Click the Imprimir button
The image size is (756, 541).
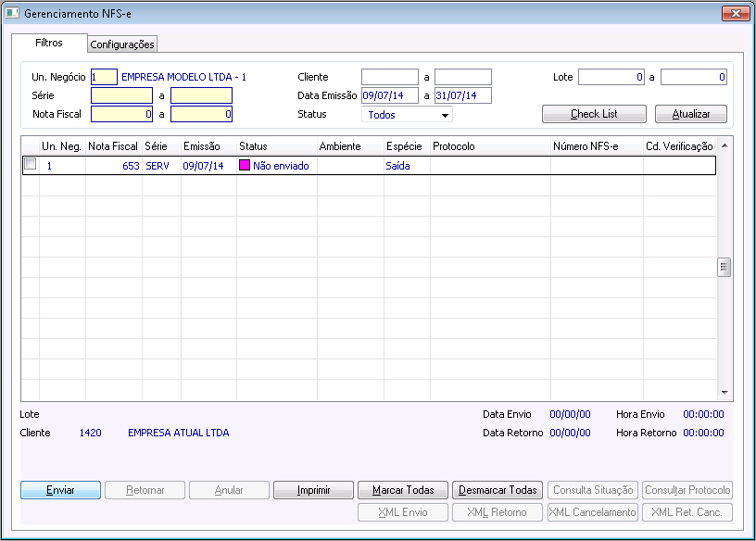click(313, 490)
